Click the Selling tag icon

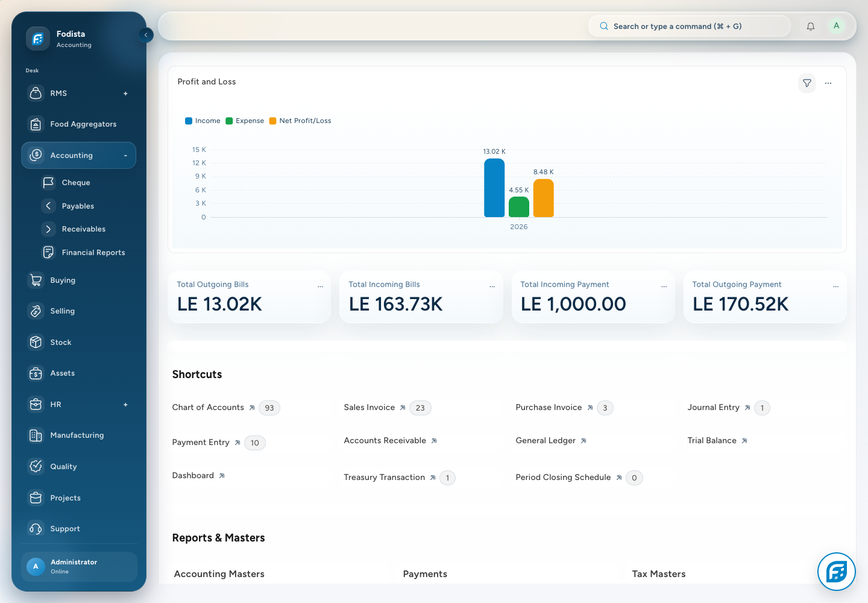pos(36,311)
